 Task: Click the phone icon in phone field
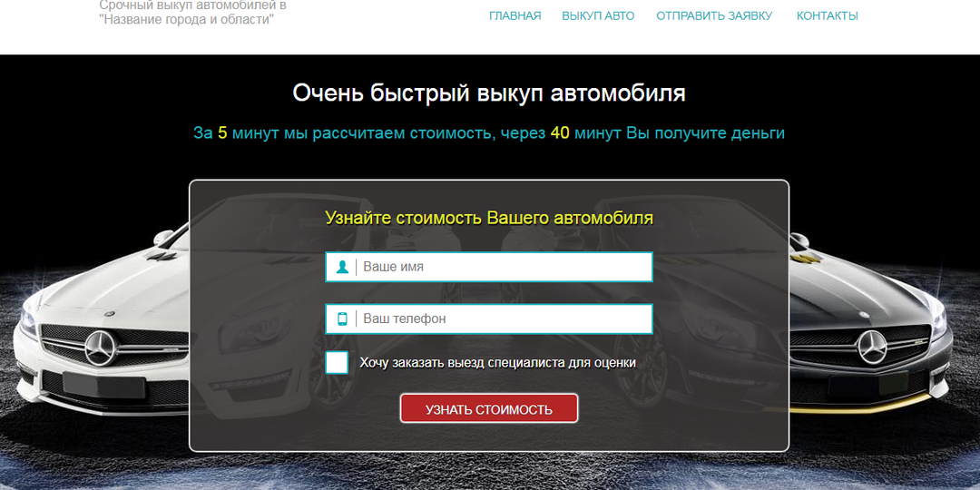tap(342, 318)
